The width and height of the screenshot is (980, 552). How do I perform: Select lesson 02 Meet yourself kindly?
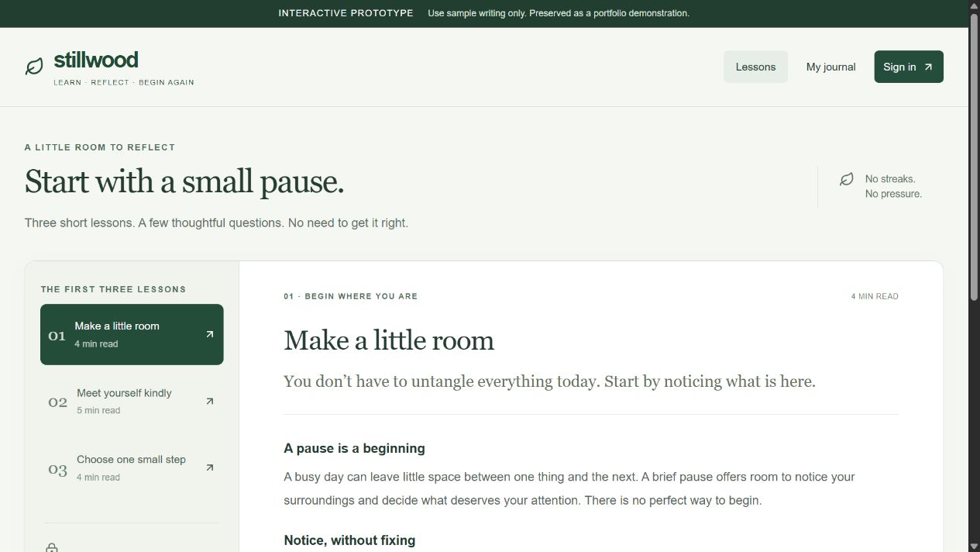(132, 401)
